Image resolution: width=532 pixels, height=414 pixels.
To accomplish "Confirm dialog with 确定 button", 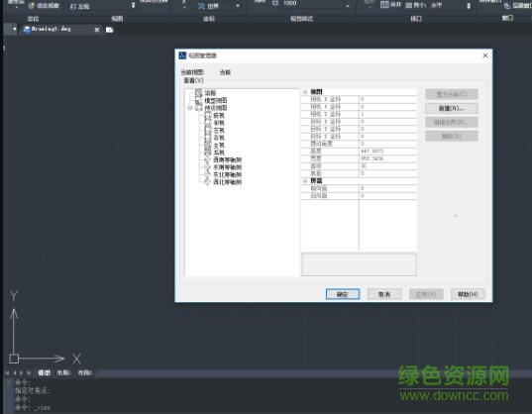I will 343,294.
